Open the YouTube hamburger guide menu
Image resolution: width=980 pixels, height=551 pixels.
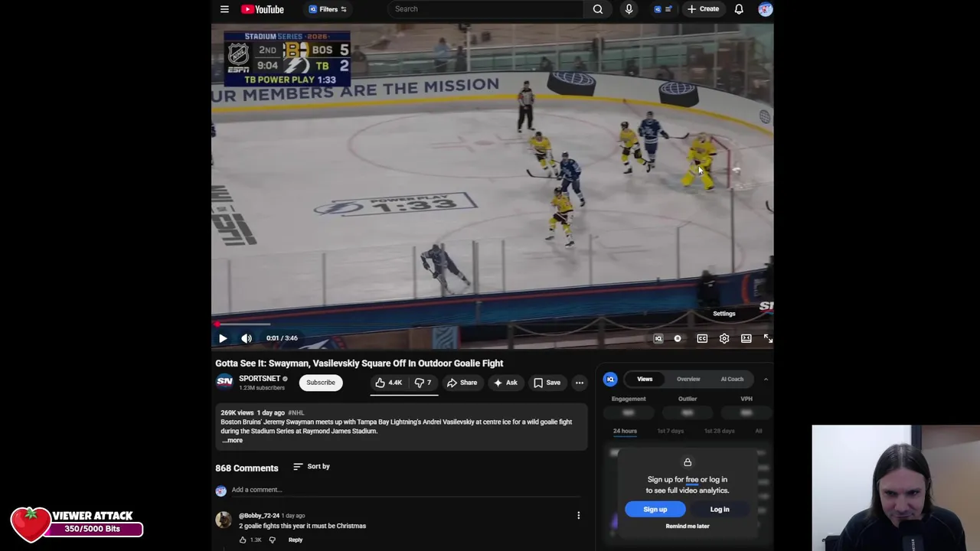224,9
